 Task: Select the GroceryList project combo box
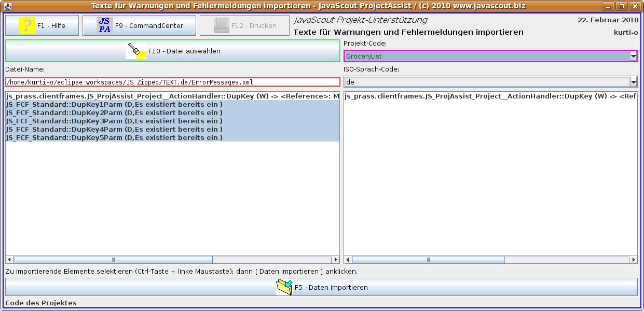486,56
